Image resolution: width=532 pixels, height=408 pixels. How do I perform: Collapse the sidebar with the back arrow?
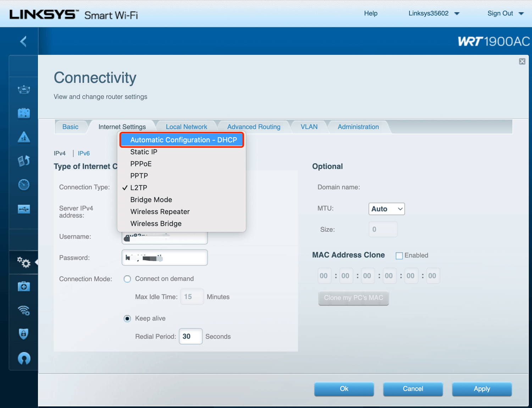23,42
